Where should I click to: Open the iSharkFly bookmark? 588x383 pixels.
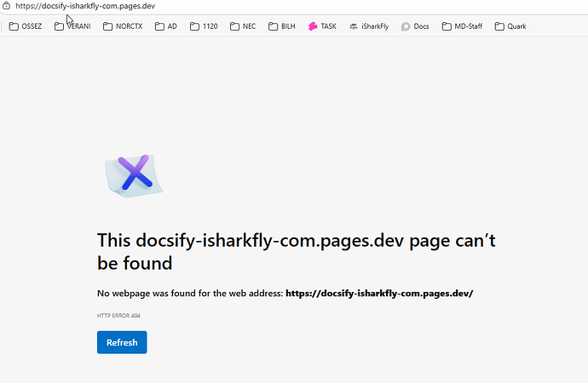tap(369, 26)
